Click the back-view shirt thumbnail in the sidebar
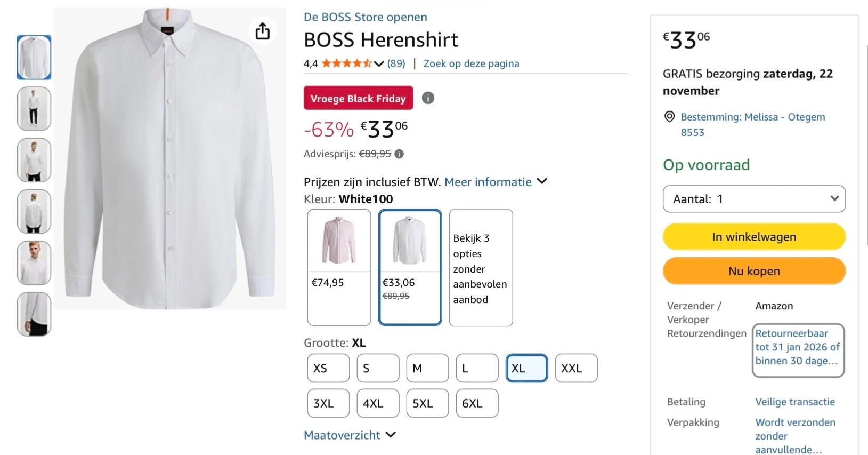This screenshot has width=868, height=455. pos(34,212)
